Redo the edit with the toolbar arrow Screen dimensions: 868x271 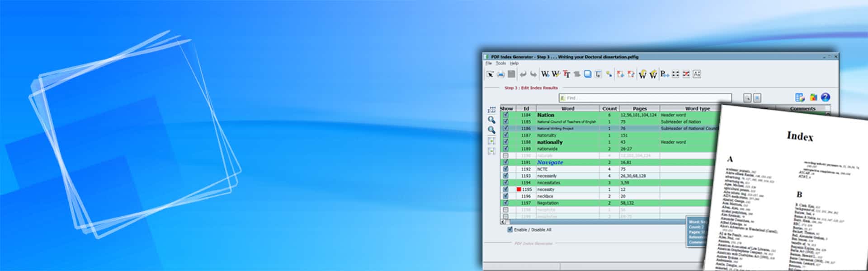pos(533,74)
